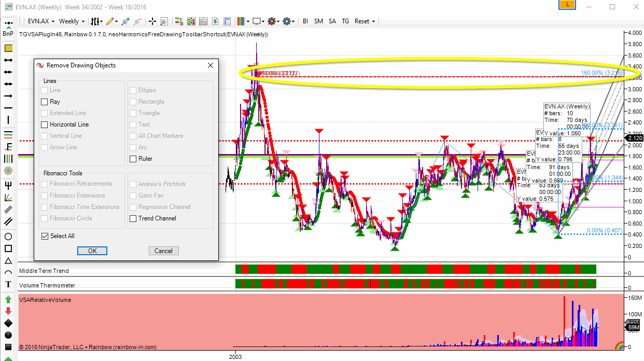644x361 pixels.
Task: Open the Reset dropdown
Action: coord(365,21)
